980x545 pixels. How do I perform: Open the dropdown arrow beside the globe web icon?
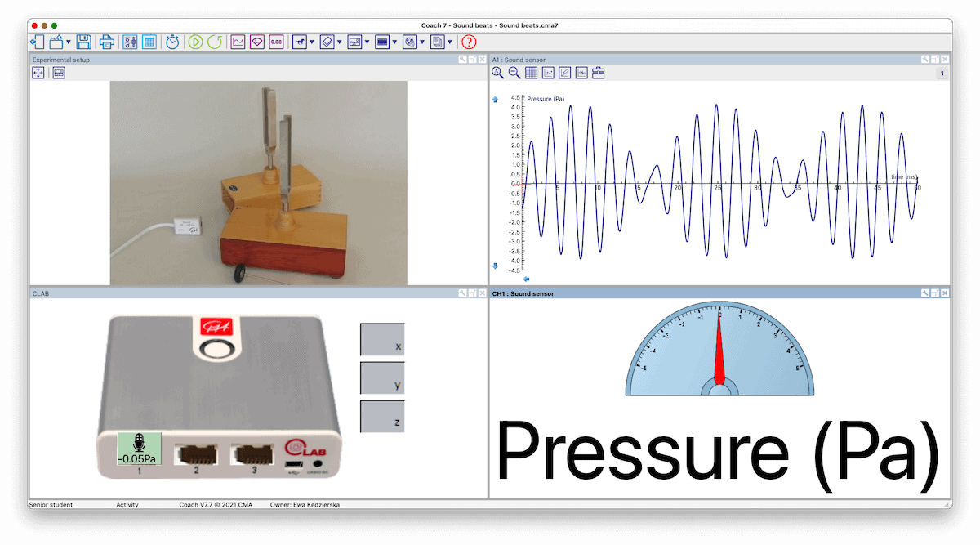pyautogui.click(x=422, y=42)
